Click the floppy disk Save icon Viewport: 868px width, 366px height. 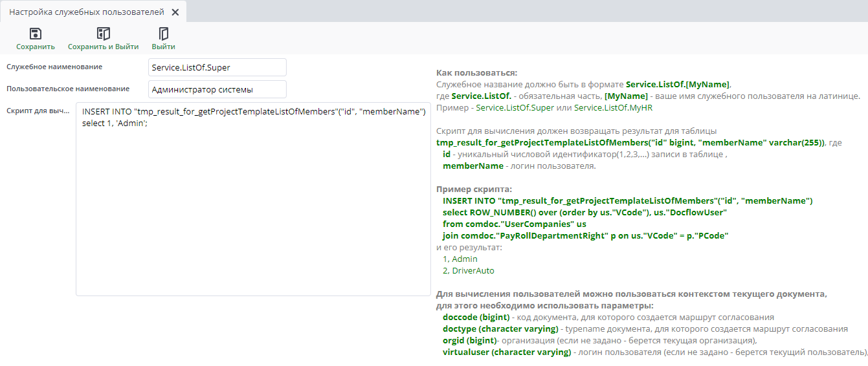pyautogui.click(x=36, y=34)
